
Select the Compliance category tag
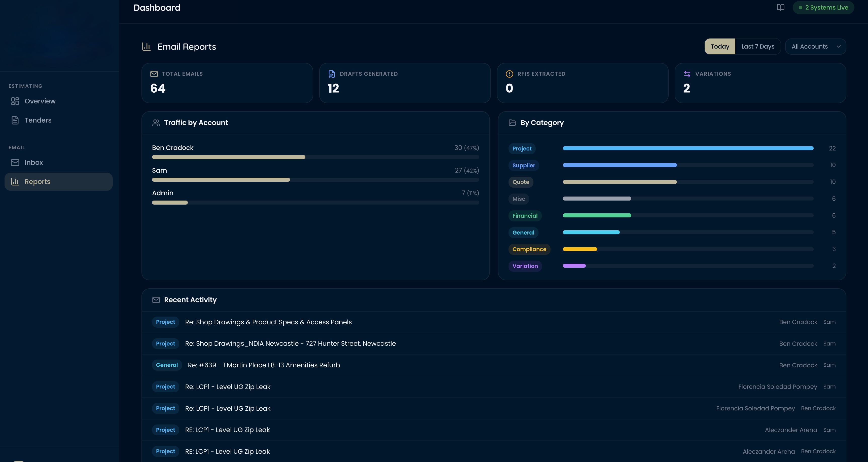(529, 249)
